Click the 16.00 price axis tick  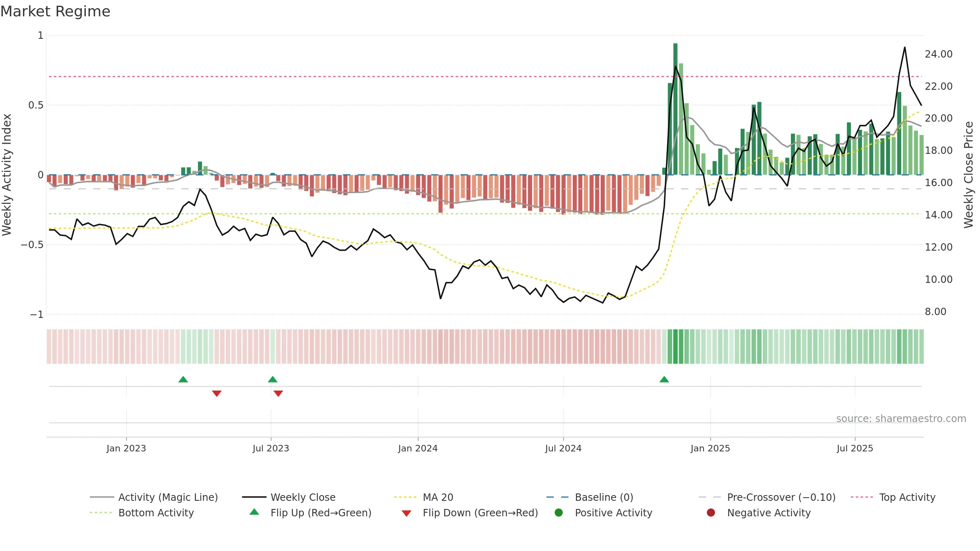938,182
